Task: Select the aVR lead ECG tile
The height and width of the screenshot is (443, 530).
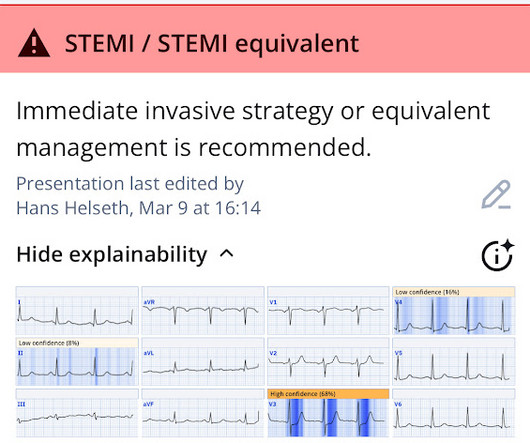Action: [x=203, y=311]
